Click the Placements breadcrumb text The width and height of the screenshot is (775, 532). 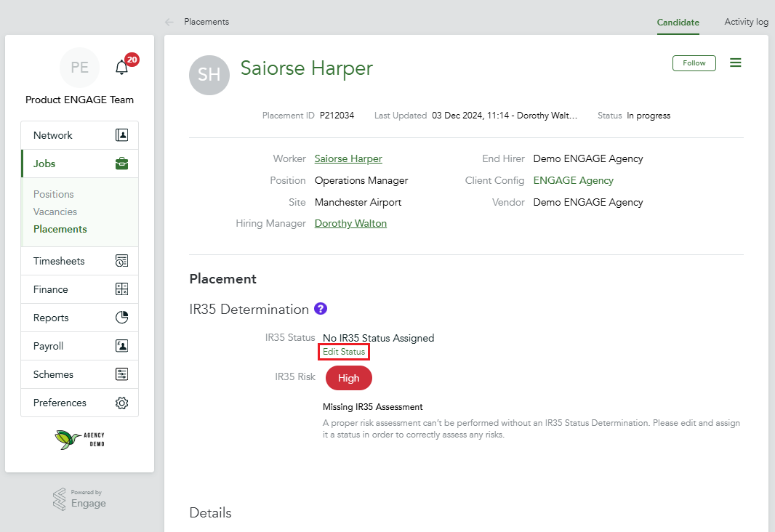[x=206, y=22]
